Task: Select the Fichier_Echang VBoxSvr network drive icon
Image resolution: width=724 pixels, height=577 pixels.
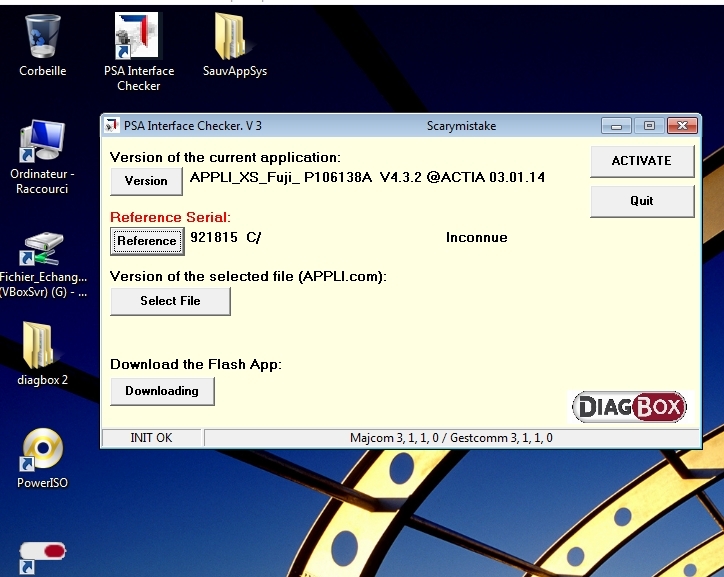Action: point(42,264)
